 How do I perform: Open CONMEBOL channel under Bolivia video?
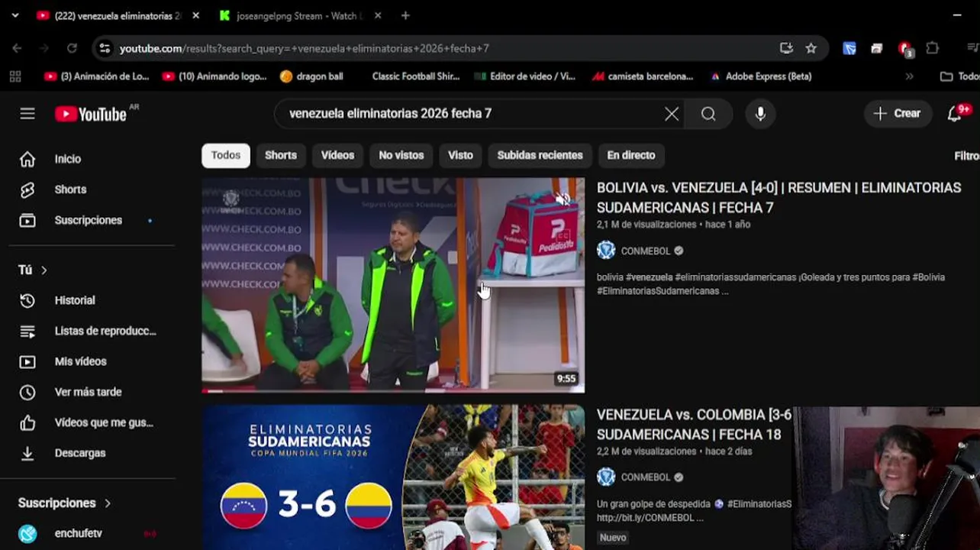click(x=646, y=251)
